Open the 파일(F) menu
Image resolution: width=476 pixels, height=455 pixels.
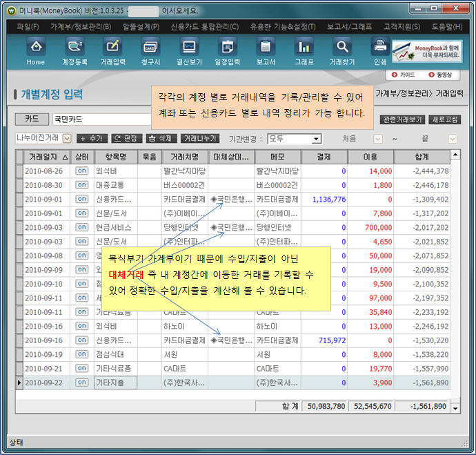coord(28,26)
